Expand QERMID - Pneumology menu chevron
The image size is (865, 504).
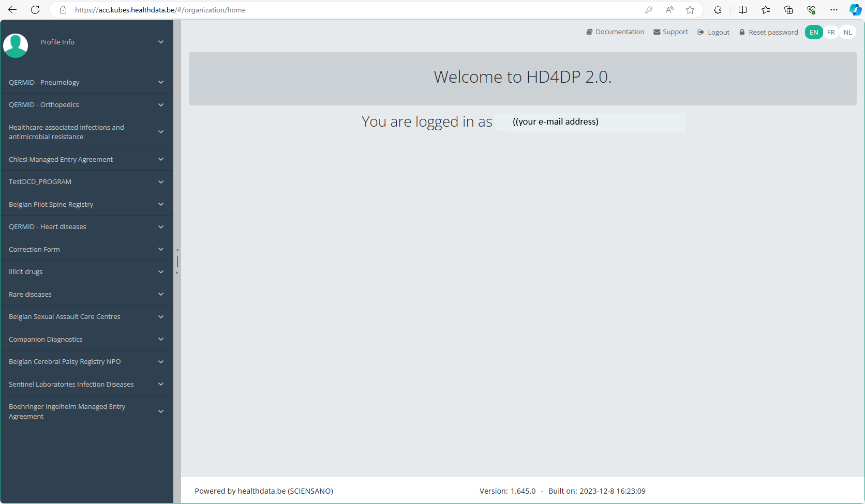(161, 82)
